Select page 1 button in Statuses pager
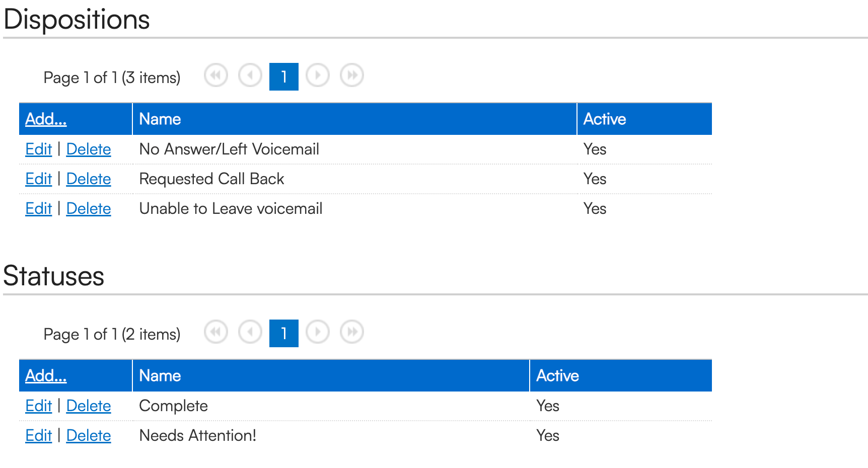 [x=284, y=333]
